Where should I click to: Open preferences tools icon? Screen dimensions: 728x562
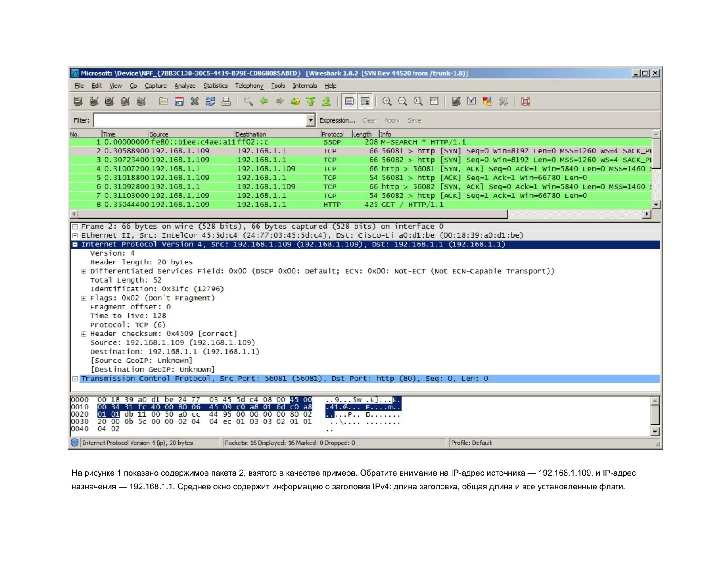(503, 101)
